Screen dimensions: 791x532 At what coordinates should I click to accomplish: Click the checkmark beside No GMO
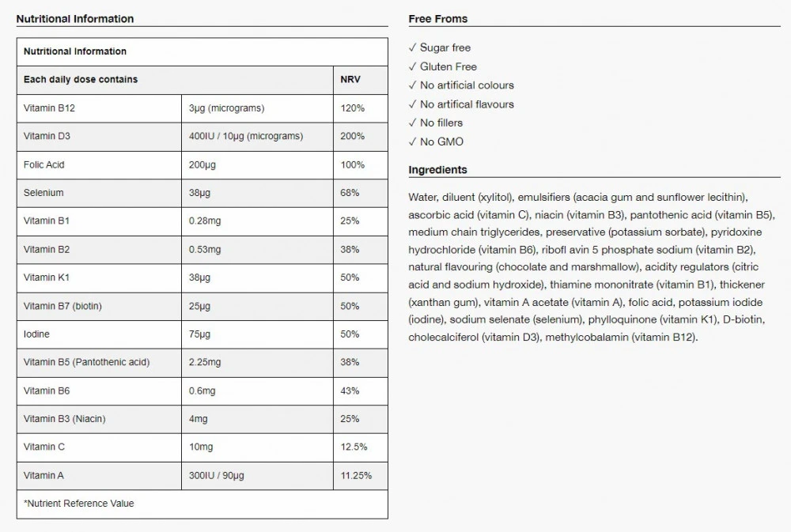pos(412,141)
